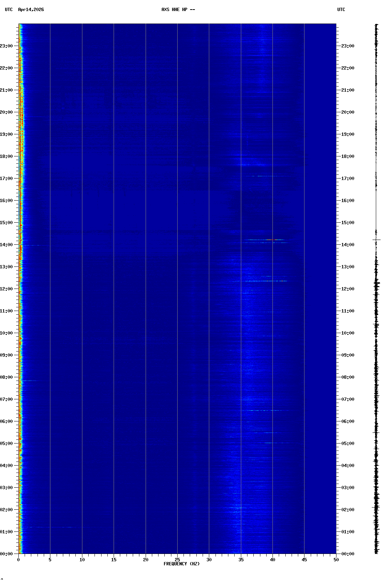Click the FREQUENCY (HZ) axis label

(x=182, y=564)
